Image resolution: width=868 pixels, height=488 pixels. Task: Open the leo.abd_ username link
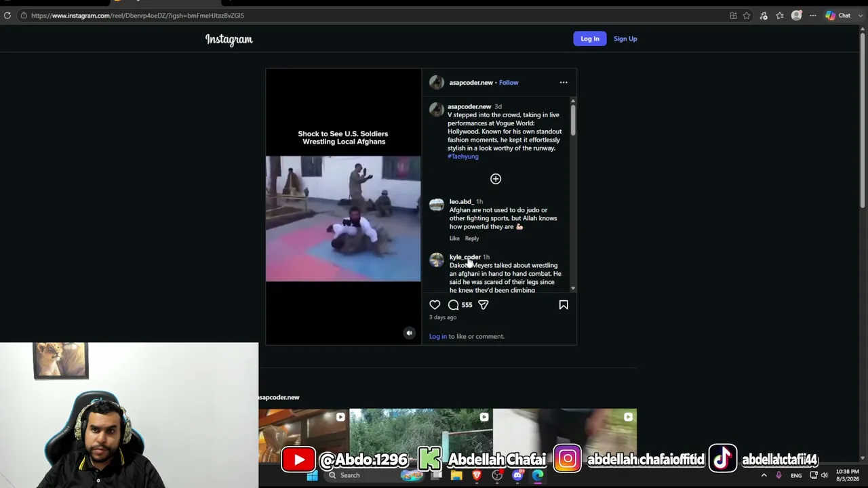(461, 201)
